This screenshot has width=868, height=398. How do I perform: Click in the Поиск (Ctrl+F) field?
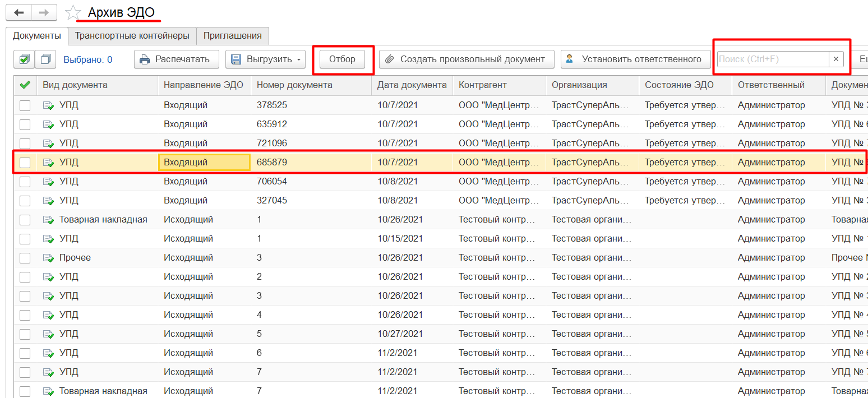(773, 59)
